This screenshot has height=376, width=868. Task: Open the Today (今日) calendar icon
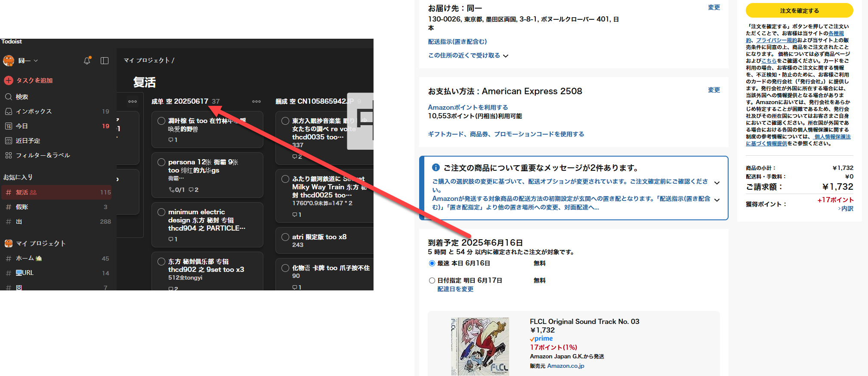click(x=9, y=126)
